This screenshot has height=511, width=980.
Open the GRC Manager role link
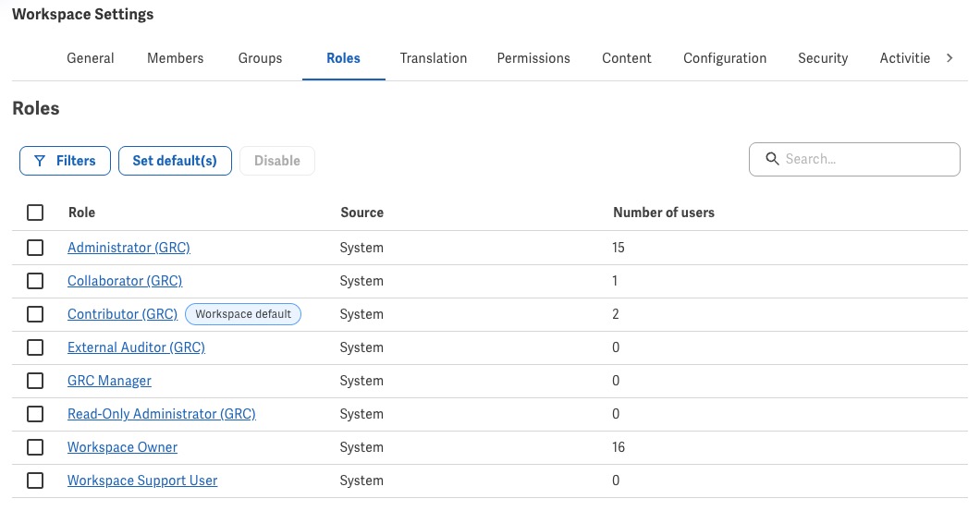(x=109, y=381)
